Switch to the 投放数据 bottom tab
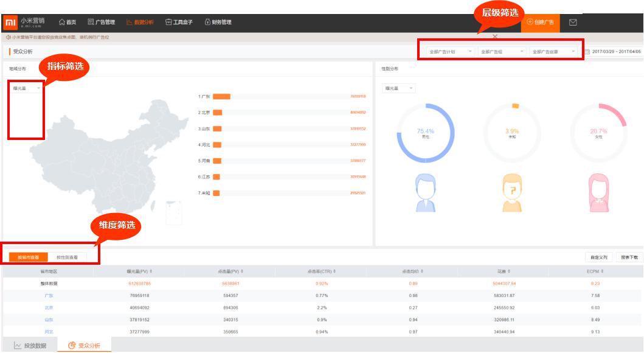 (30, 346)
